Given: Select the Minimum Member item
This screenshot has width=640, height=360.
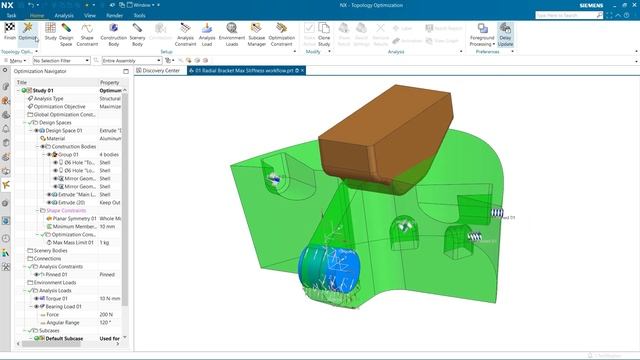Looking at the screenshot, I should pyautogui.click(x=71, y=227).
